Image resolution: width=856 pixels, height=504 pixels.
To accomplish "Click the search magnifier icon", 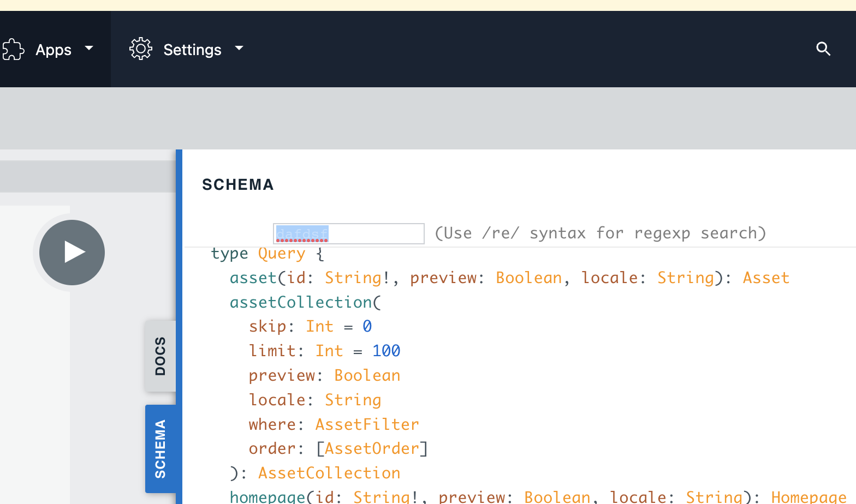I will tap(823, 49).
